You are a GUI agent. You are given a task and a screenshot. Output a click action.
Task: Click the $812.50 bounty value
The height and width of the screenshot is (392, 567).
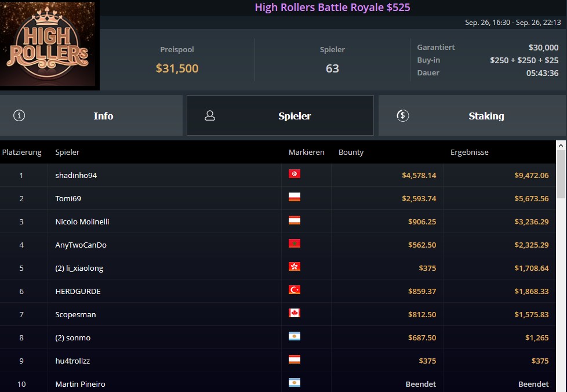pyautogui.click(x=422, y=315)
